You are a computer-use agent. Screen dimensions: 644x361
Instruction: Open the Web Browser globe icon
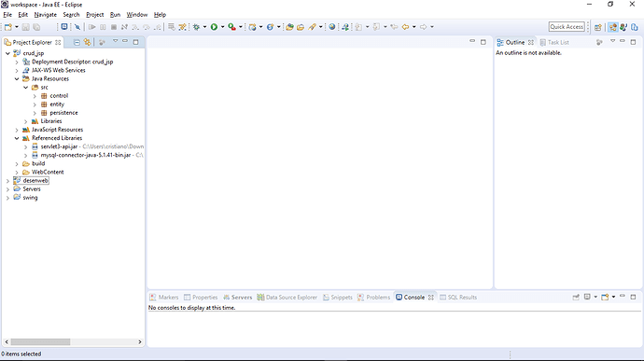click(332, 27)
